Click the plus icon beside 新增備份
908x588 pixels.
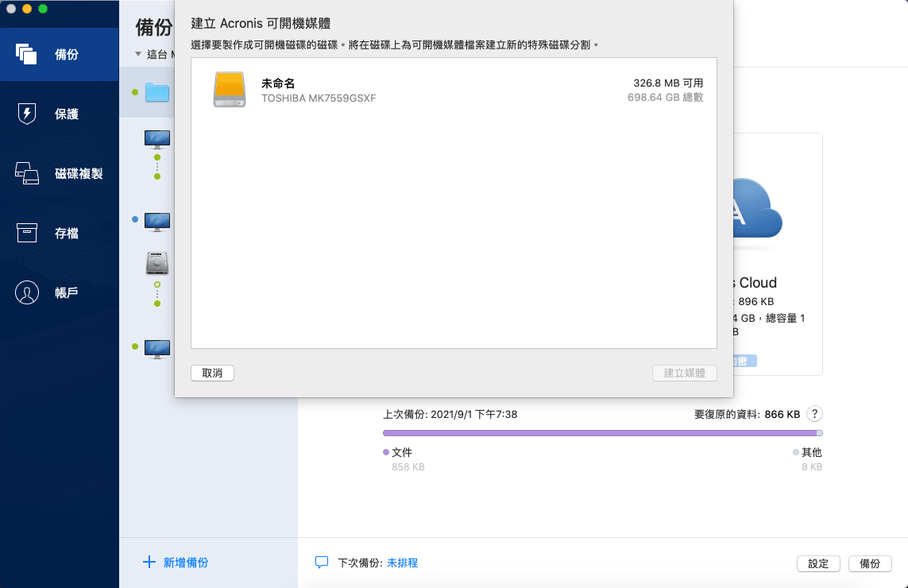coord(149,562)
